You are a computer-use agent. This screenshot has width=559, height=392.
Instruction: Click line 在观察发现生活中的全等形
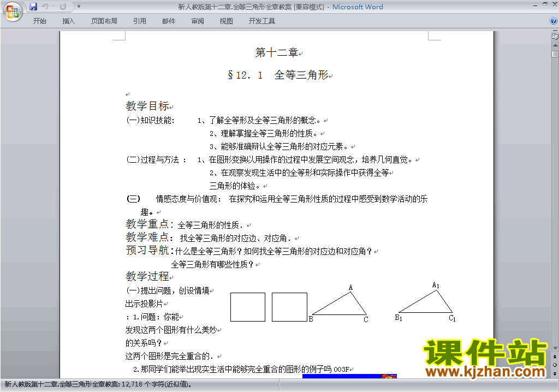300,173
